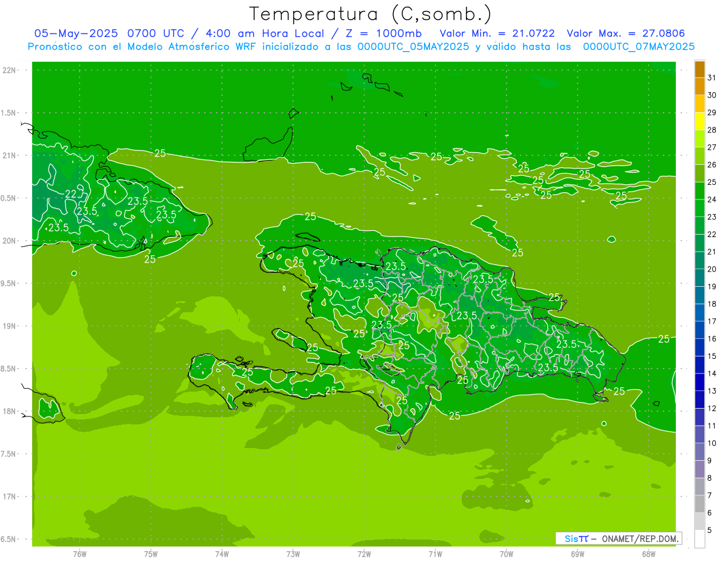
Task: Click the '31' colorbar scale value
Action: [712, 78]
